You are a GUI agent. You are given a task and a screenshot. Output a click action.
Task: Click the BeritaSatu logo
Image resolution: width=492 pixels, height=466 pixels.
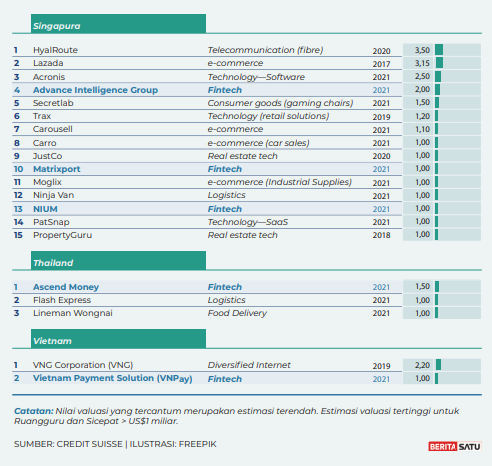coord(455,446)
